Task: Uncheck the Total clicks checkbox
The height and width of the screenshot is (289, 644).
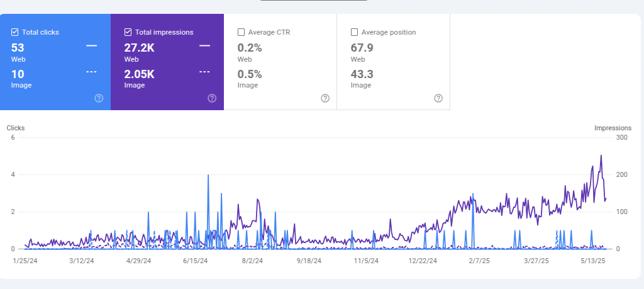Action: coord(15,32)
